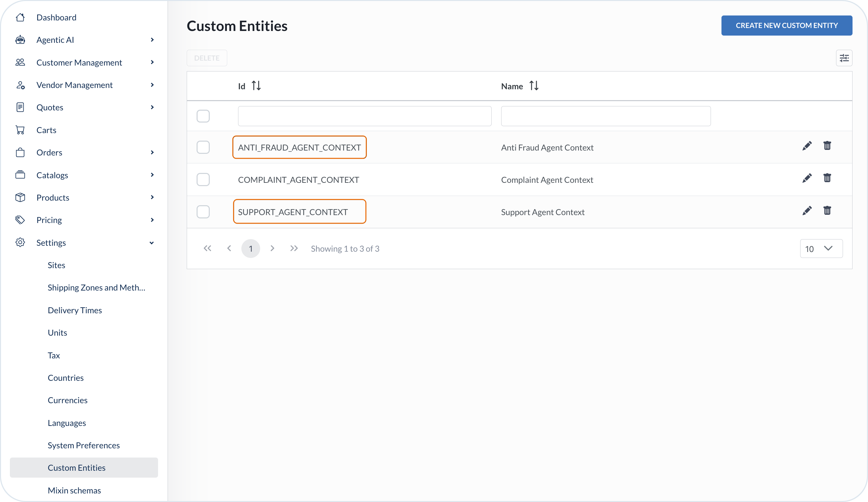The height and width of the screenshot is (502, 868).
Task: Open the Delivery Times settings page
Action: point(75,310)
